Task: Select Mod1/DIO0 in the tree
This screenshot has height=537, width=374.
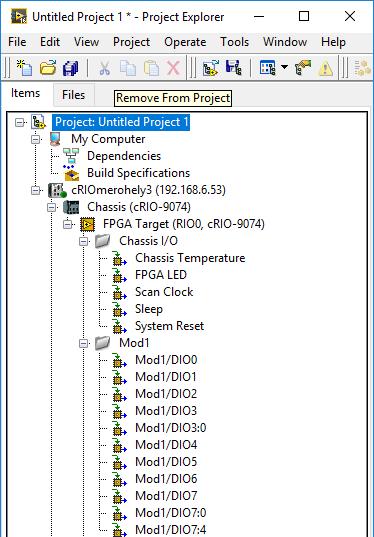Action: [166, 360]
